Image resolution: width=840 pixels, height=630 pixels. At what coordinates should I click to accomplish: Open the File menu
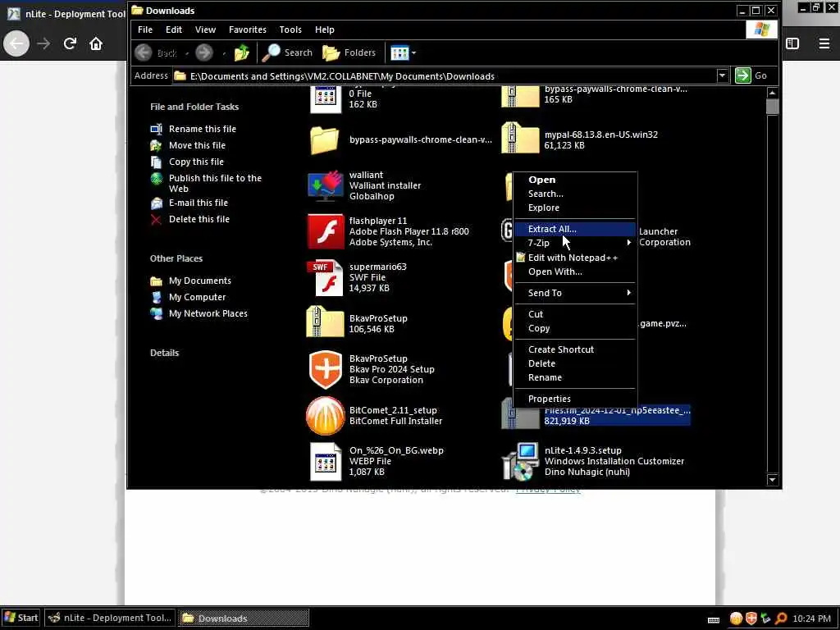[x=145, y=30]
